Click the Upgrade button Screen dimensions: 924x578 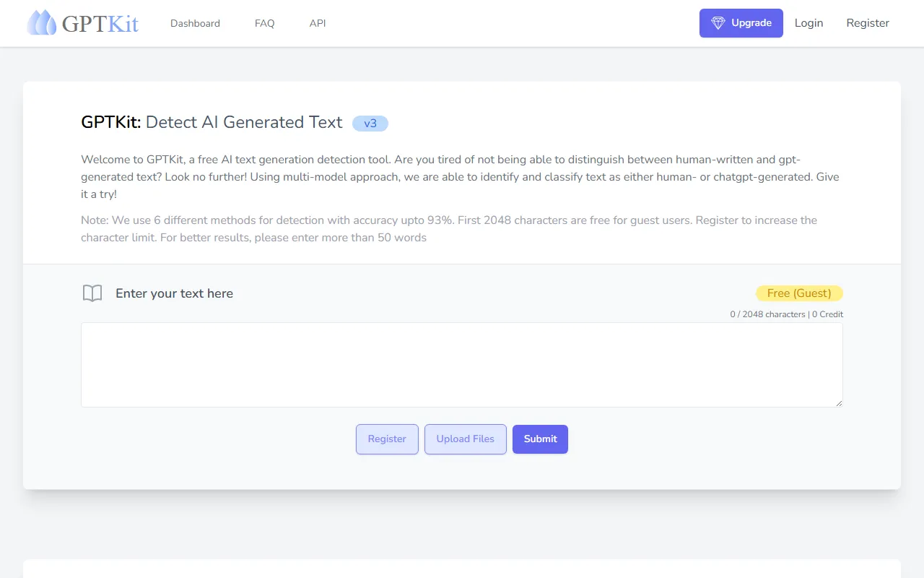[x=741, y=22]
